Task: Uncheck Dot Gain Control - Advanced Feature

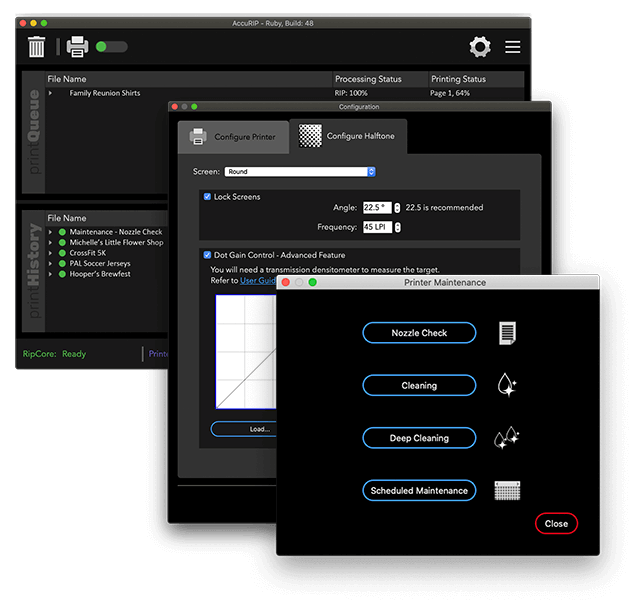Action: tap(207, 255)
